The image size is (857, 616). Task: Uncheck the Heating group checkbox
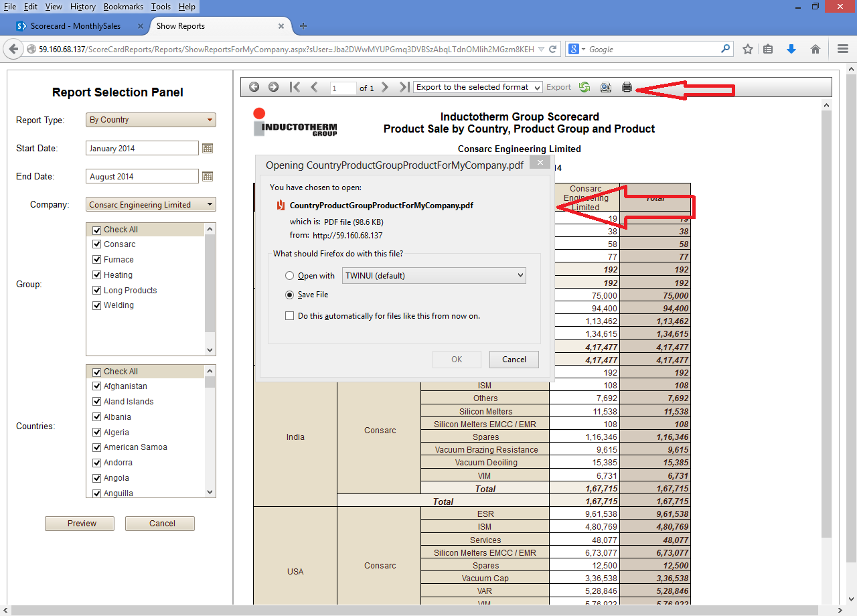[x=97, y=275]
